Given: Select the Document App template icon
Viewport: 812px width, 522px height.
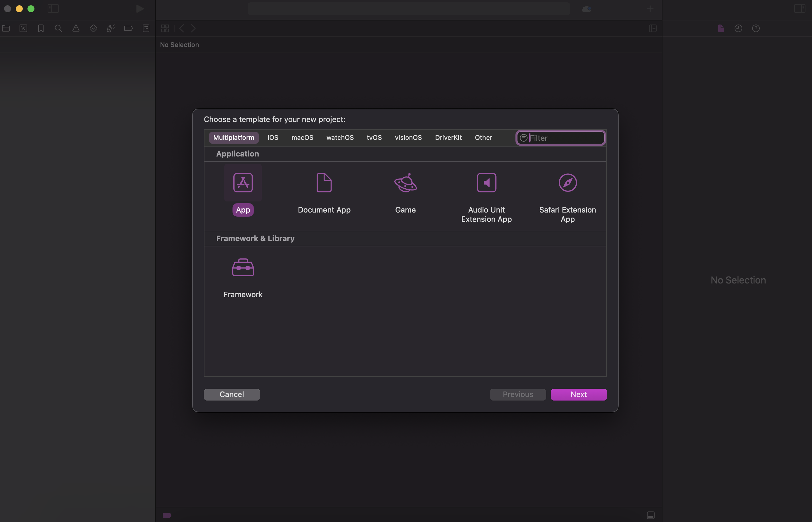Looking at the screenshot, I should [x=324, y=182].
